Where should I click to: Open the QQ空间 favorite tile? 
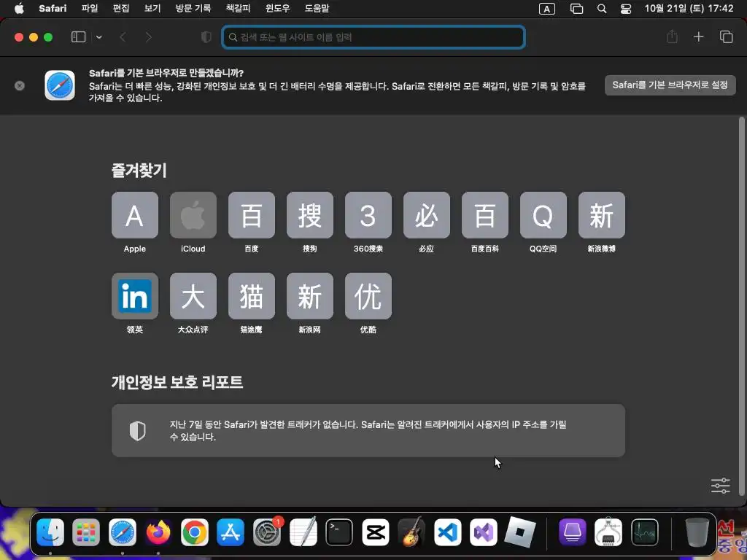click(x=543, y=215)
